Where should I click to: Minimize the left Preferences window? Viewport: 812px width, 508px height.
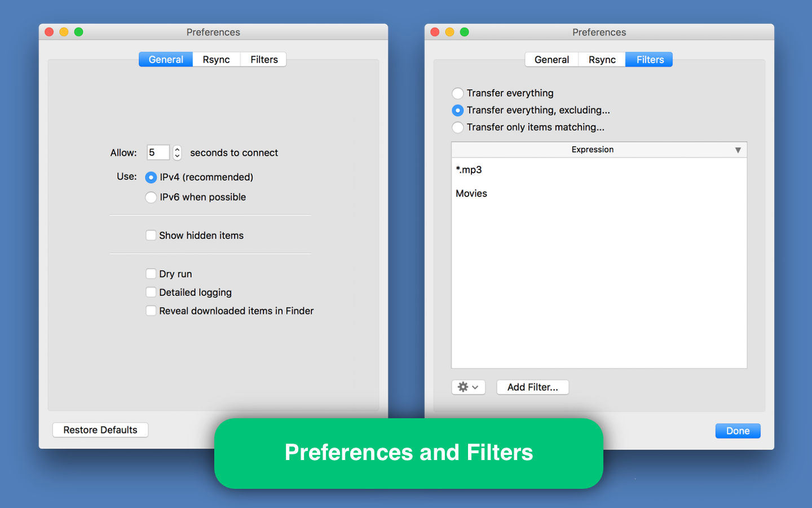click(64, 32)
